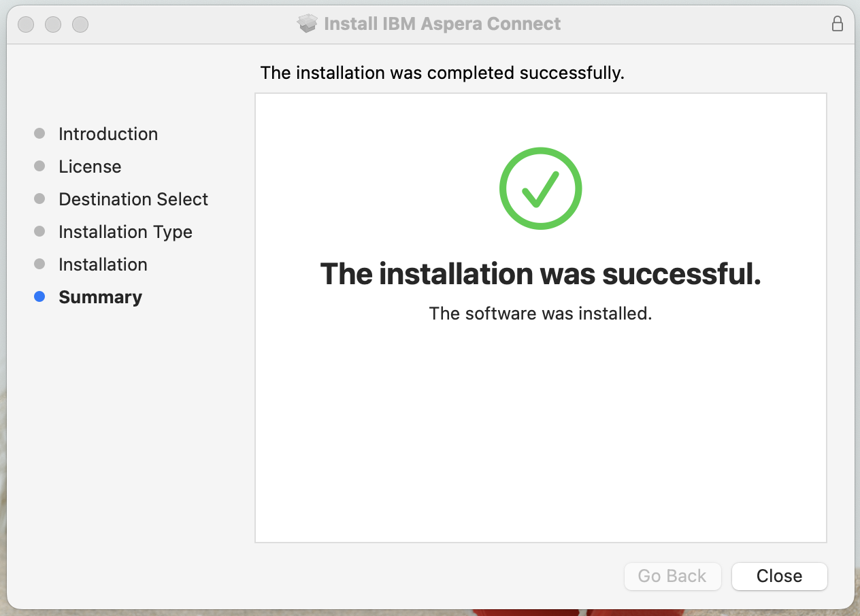
Task: Click the gray dot beside License
Action: 39,166
